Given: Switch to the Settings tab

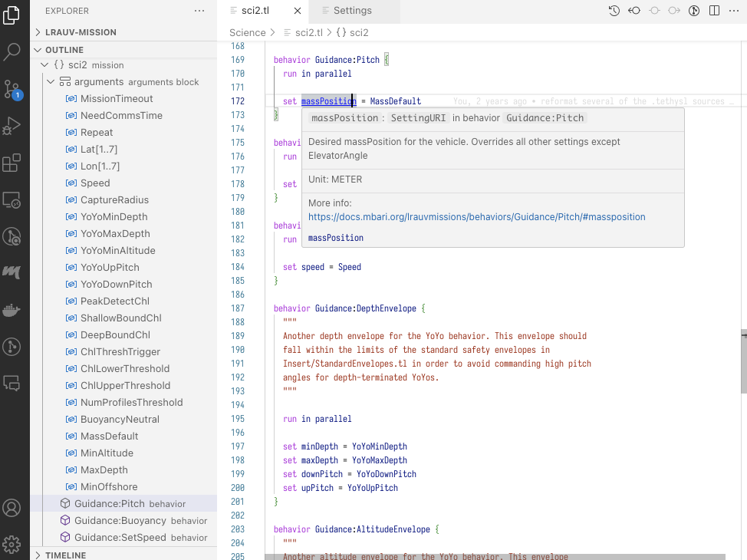Looking at the screenshot, I should 352,11.
